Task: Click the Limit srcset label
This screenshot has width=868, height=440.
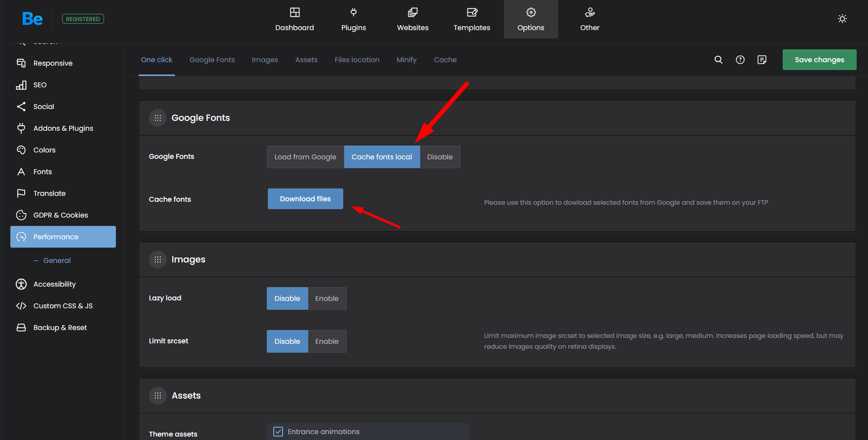Action: coord(169,341)
